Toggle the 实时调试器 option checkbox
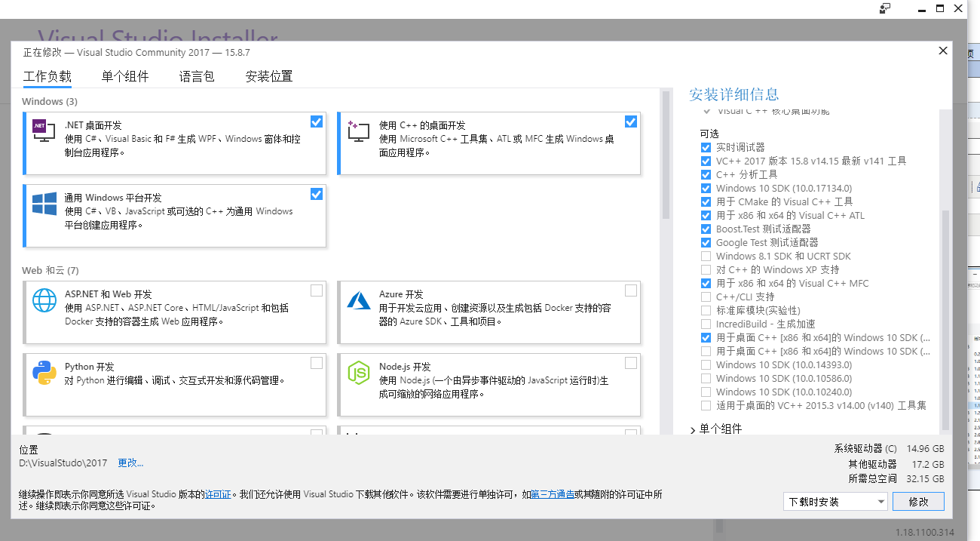Screen dimensions: 980x541 706,147
